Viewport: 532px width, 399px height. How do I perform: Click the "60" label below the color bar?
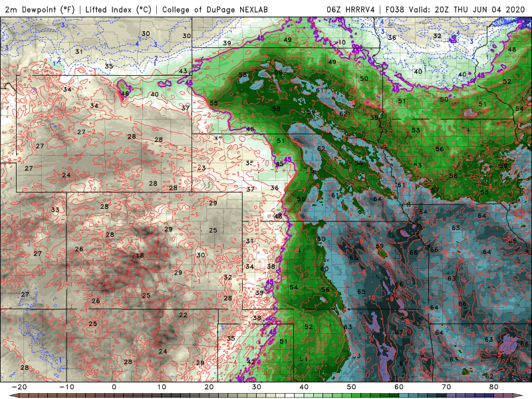coord(399,387)
